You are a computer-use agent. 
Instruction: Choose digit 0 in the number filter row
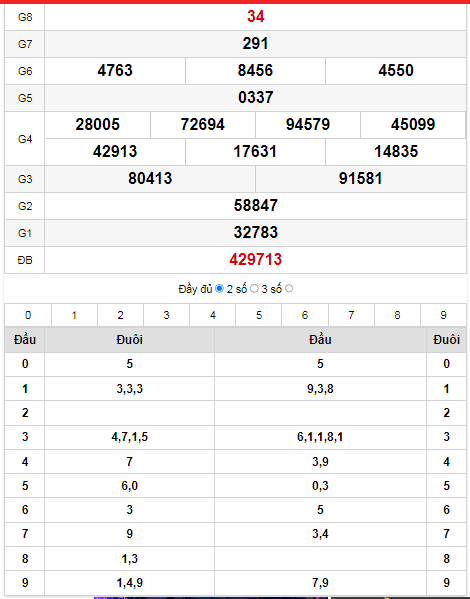28,315
